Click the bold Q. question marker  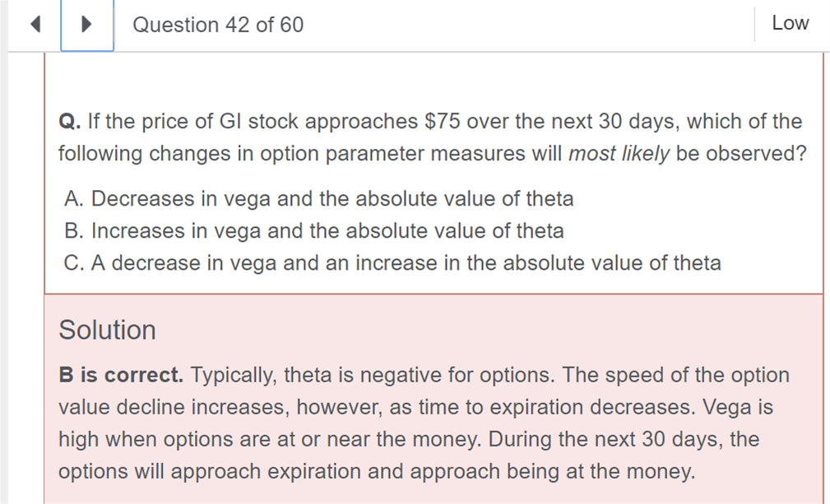pyautogui.click(x=69, y=122)
